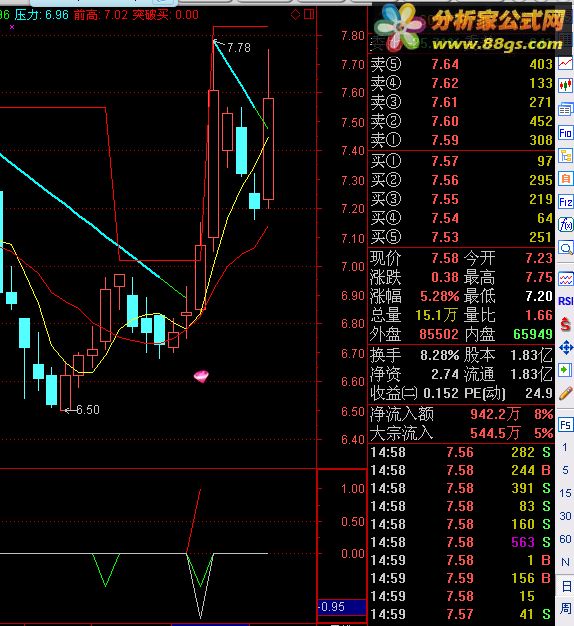Click the 卖① price 7.59

click(x=445, y=140)
